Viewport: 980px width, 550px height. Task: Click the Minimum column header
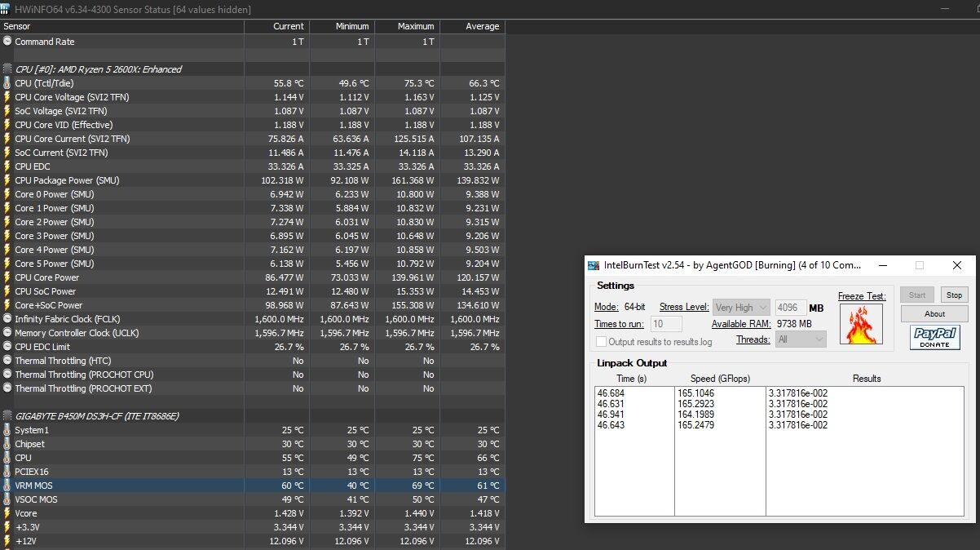coord(342,26)
